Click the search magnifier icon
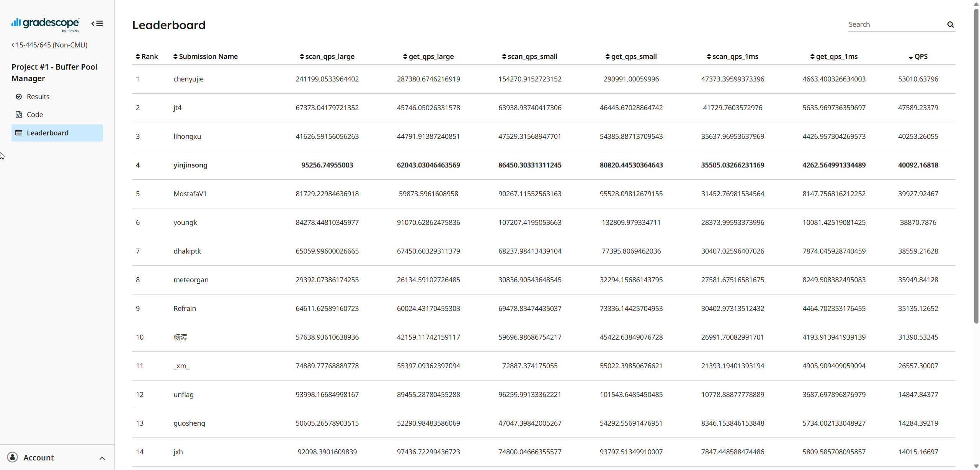The width and height of the screenshot is (980, 470). click(x=950, y=24)
